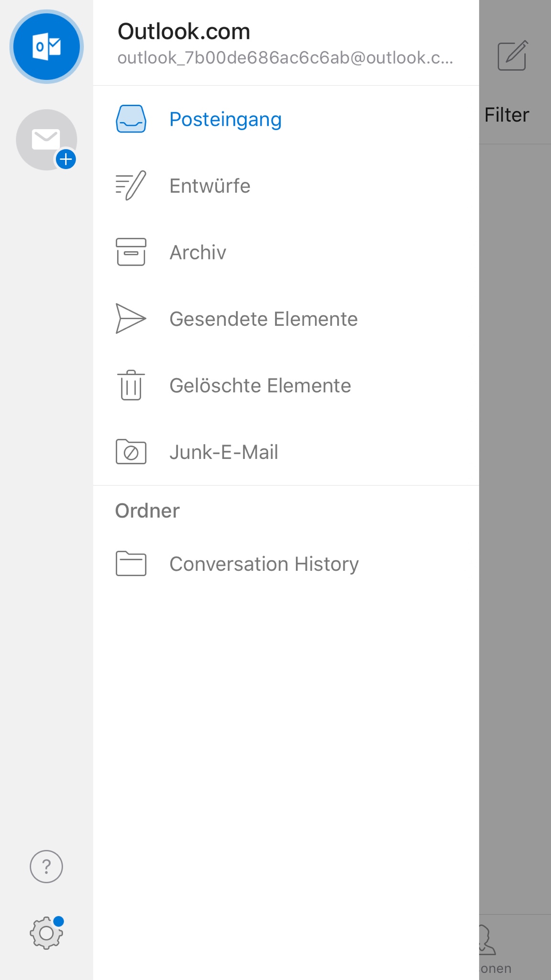Tap the Posteingang inbox tray icon
The image size is (551, 980).
click(x=131, y=119)
